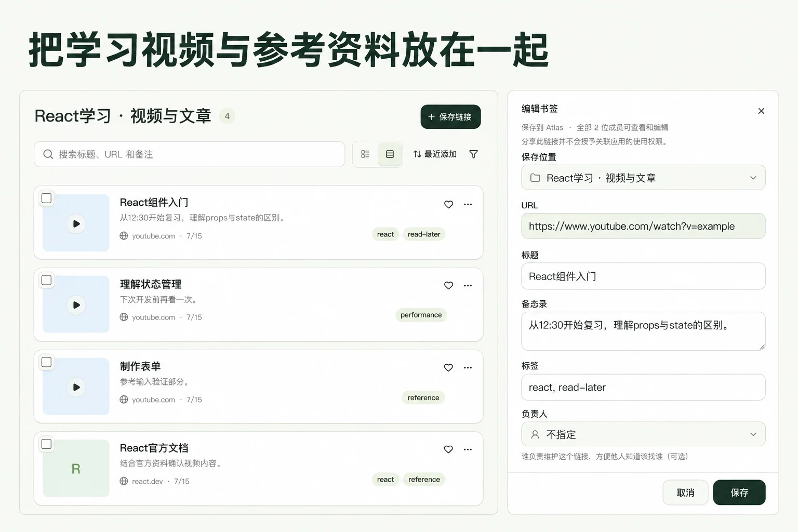Save the bookmark with 保存 button
Viewport: 798px width, 532px height.
pyautogui.click(x=739, y=493)
